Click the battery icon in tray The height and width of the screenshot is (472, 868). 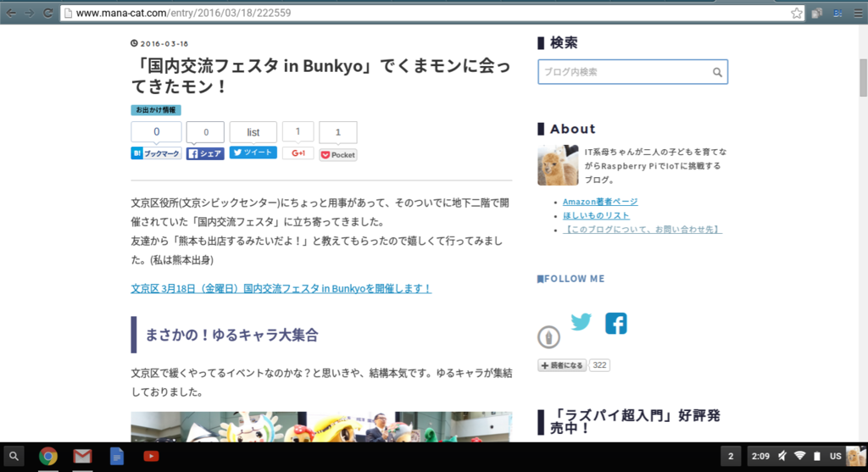(817, 457)
